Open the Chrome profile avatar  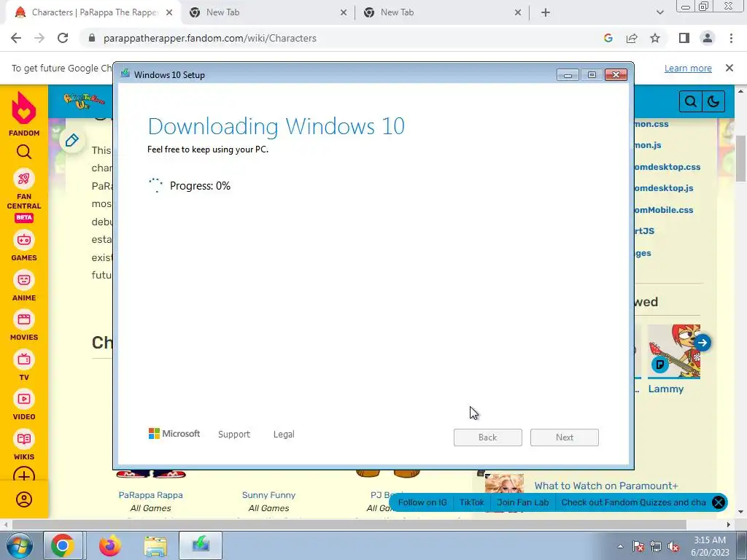click(x=708, y=38)
